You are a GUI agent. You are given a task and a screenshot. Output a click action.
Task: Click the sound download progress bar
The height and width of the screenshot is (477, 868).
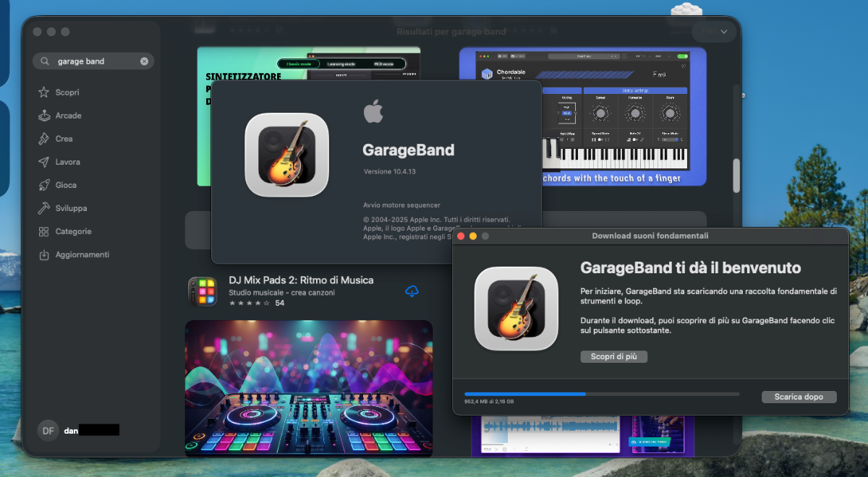pyautogui.click(x=601, y=394)
